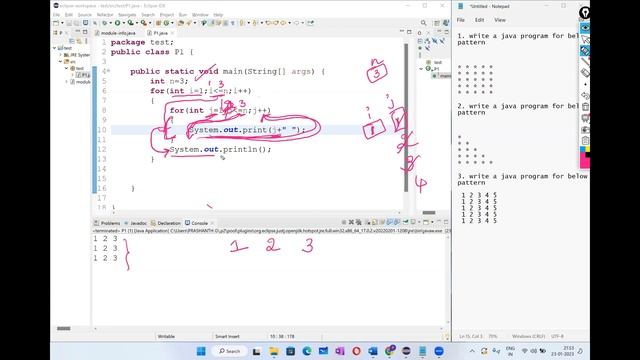640x360 pixels.
Task: Click the Writable status bar field
Action: (166, 336)
